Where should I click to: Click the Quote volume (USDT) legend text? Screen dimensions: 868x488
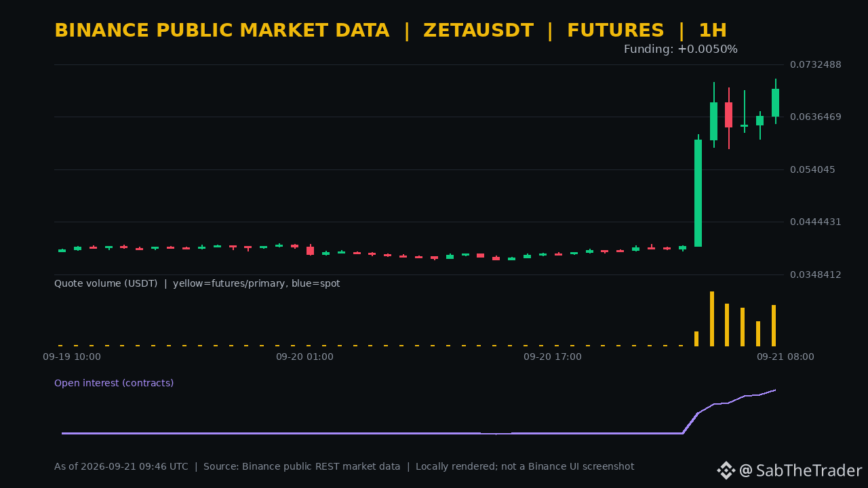coord(106,283)
